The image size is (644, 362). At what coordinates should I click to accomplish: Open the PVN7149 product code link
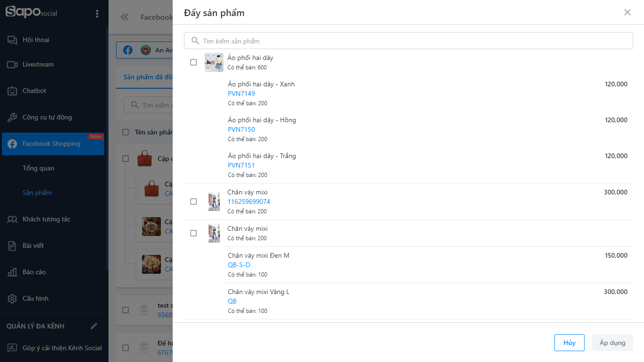[241, 93]
